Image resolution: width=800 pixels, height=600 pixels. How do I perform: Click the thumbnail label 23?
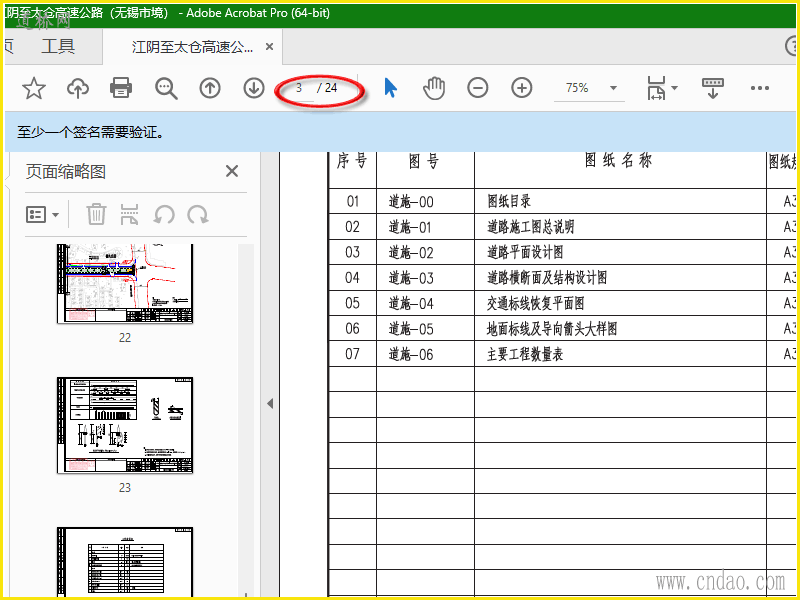tap(125, 487)
